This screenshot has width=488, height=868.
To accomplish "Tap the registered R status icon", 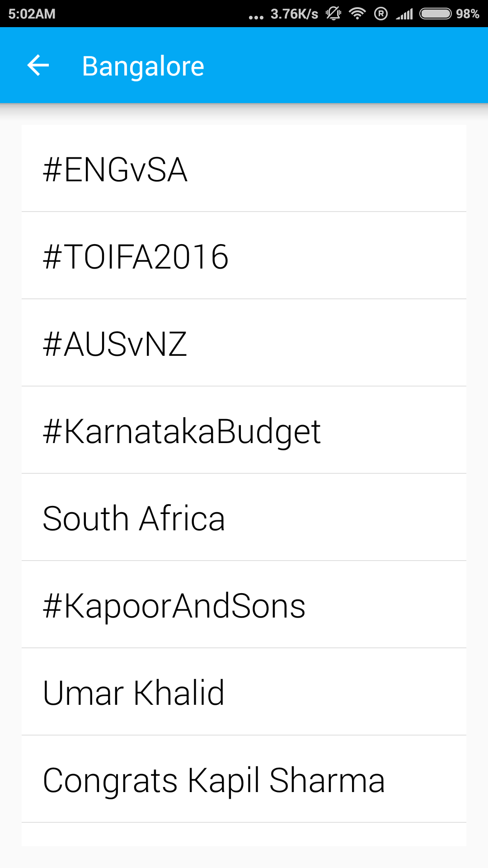I will tap(381, 14).
